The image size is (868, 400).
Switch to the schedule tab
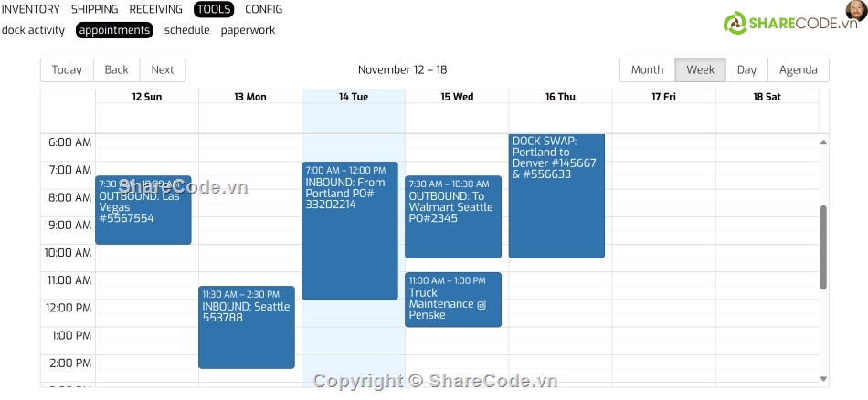[186, 30]
